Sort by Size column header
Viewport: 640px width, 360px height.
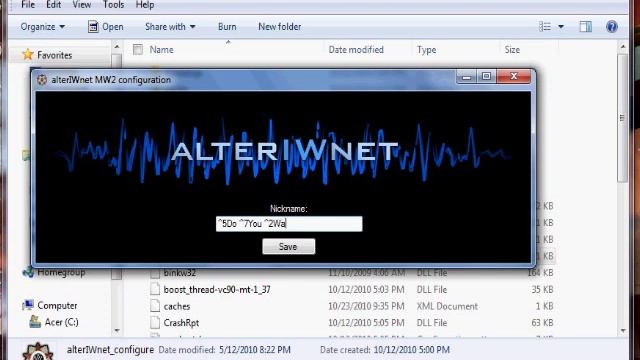(512, 49)
